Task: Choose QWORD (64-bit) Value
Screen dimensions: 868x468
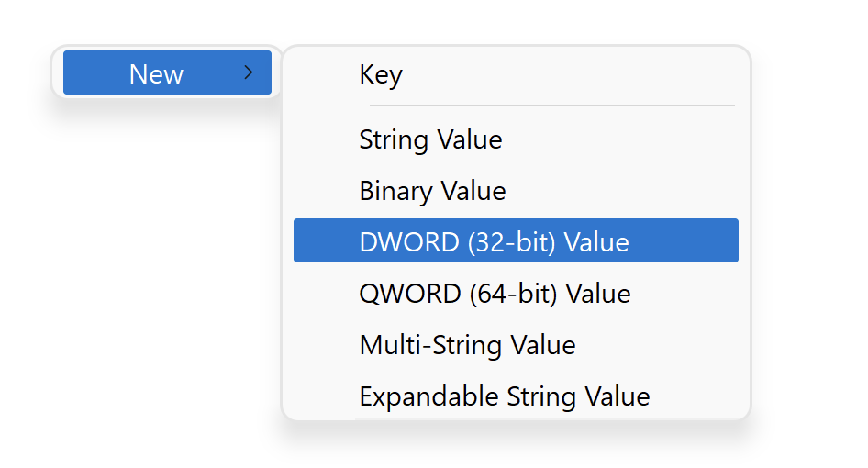Action: pyautogui.click(x=495, y=294)
